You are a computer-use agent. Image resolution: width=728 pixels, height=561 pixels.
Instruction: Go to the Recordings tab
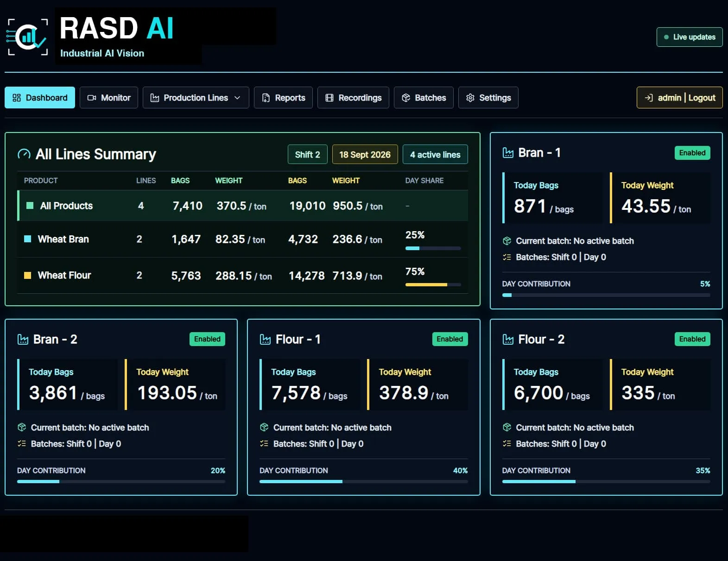[353, 98]
